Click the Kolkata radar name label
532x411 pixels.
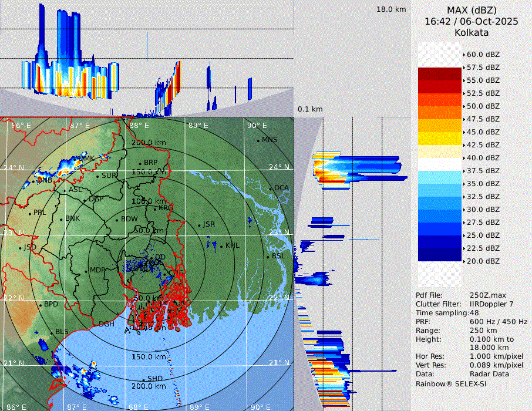471,32
